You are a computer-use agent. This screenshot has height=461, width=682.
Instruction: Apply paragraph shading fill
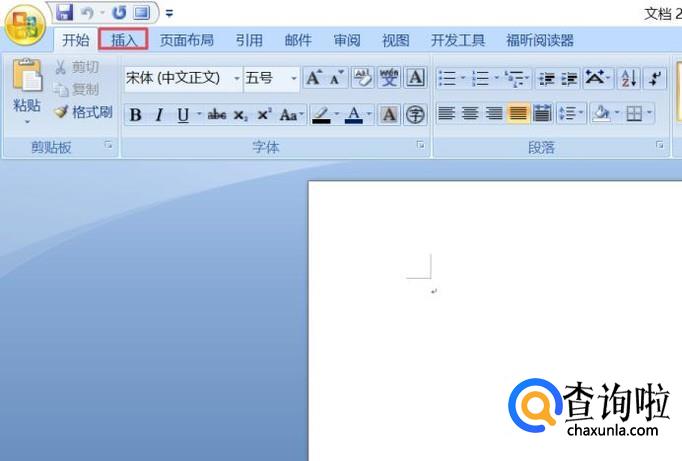[x=601, y=114]
